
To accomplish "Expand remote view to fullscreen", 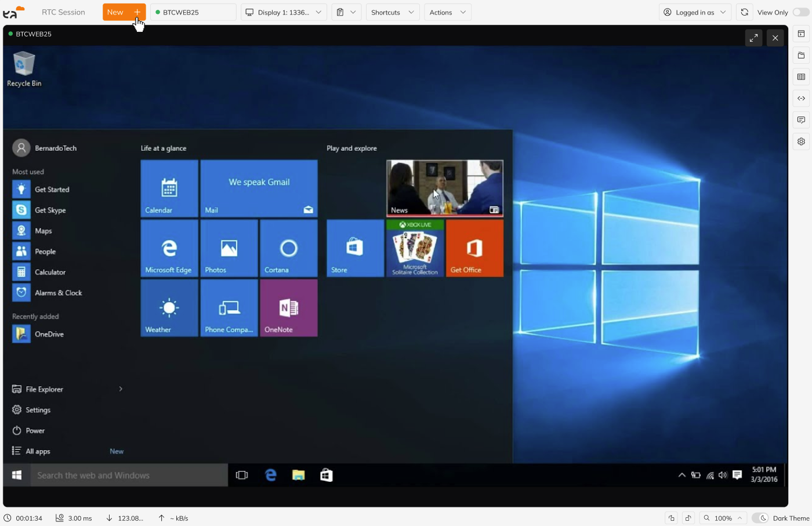I will (x=753, y=38).
